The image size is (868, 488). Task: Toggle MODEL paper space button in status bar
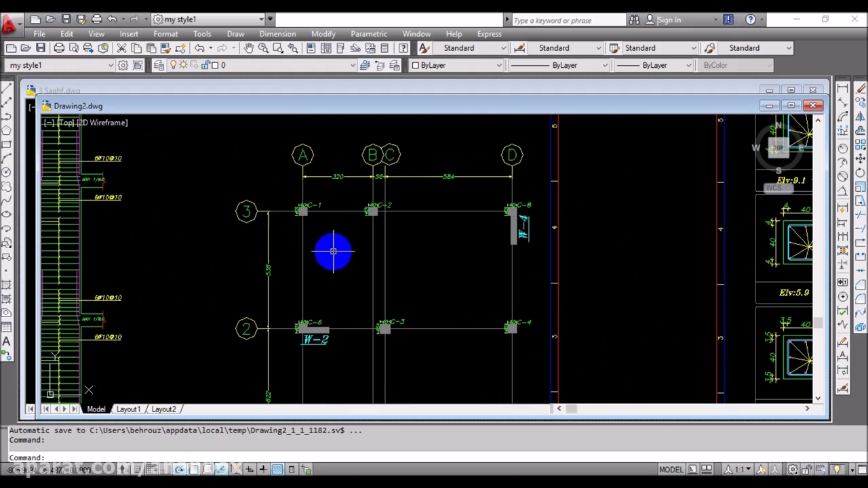click(x=671, y=470)
